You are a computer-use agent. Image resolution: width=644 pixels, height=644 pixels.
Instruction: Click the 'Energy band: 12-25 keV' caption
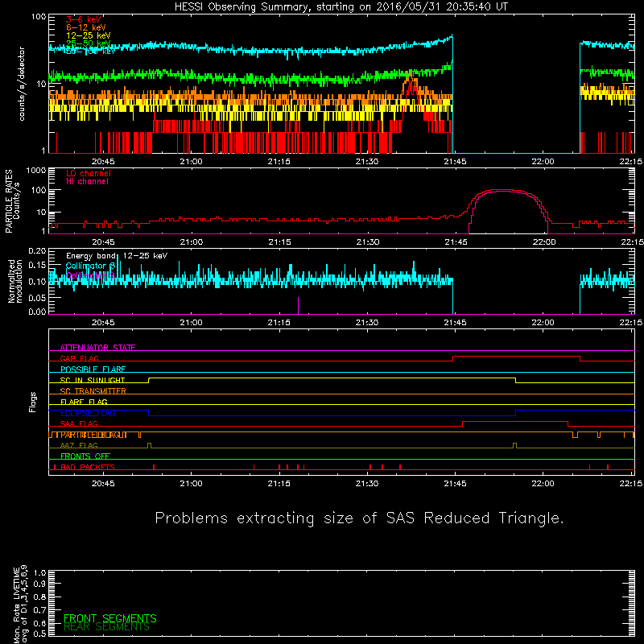117,256
